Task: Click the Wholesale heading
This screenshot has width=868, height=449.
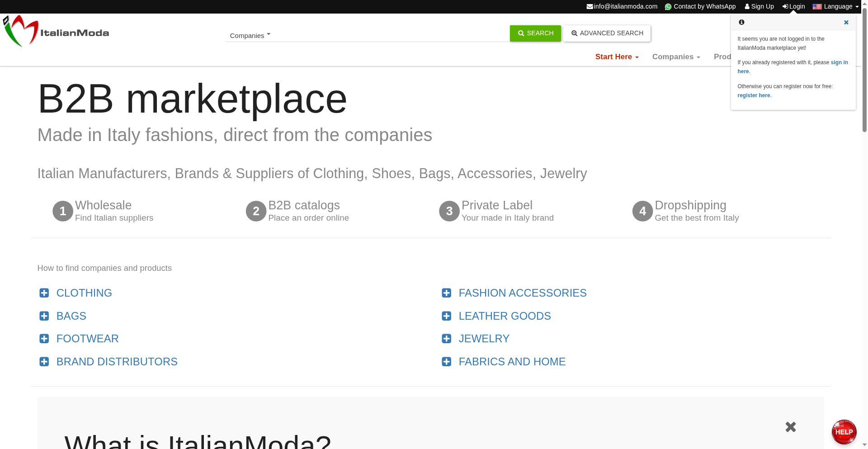Action: pyautogui.click(x=104, y=205)
